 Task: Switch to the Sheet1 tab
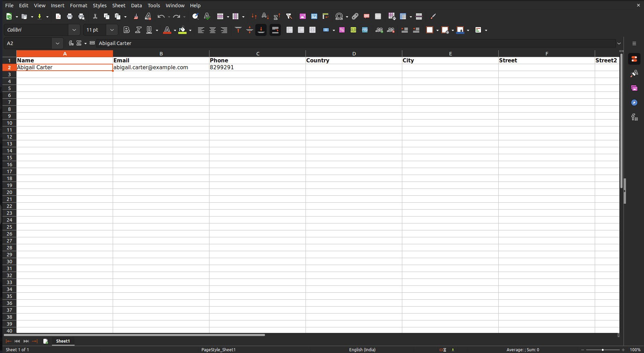(x=63, y=341)
